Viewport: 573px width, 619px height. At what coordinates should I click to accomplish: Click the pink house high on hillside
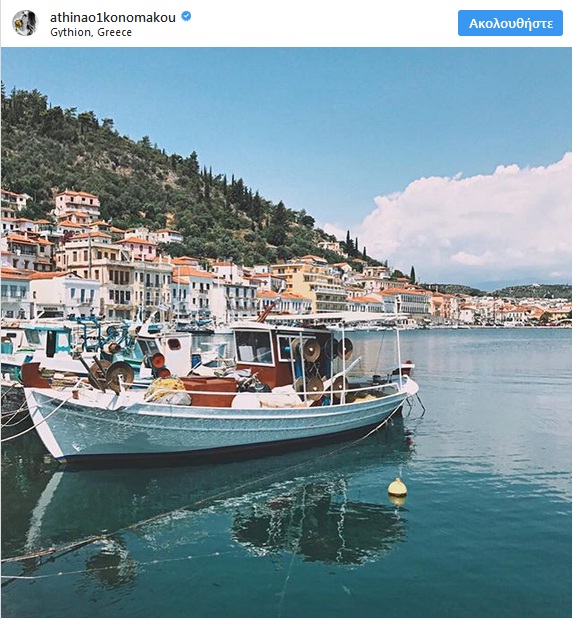(x=77, y=203)
